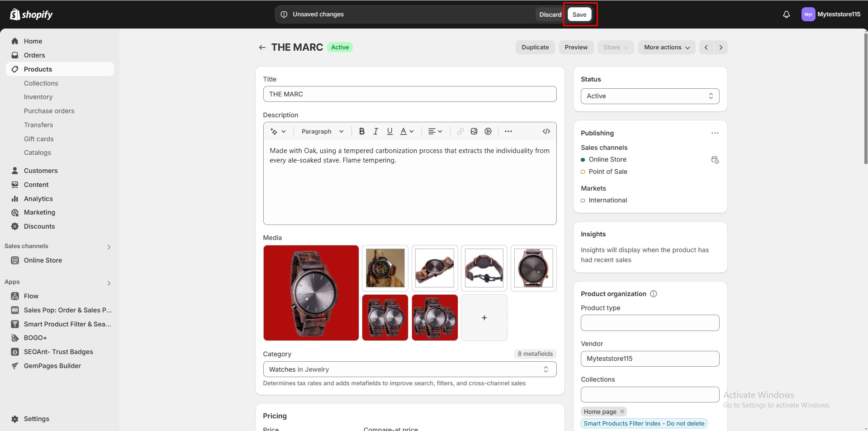Open Inventory in the sidebar
The width and height of the screenshot is (868, 431).
38,97
